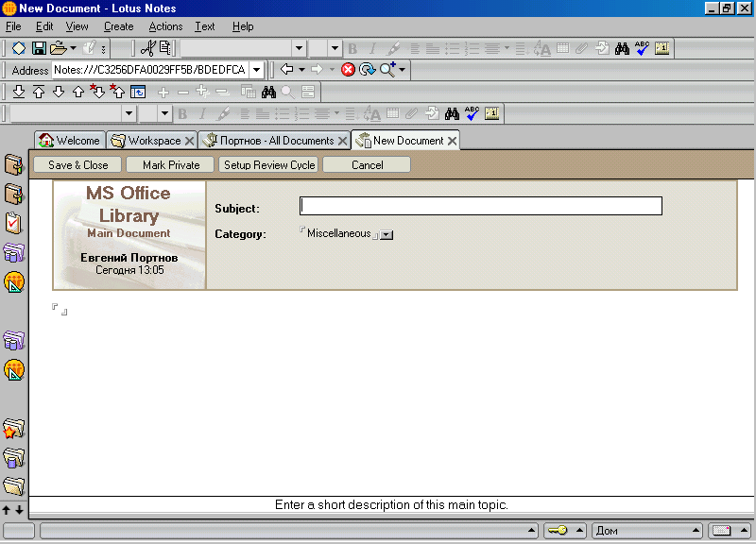Image resolution: width=756 pixels, height=544 pixels.
Task: Click the open folder icon
Action: [59, 48]
